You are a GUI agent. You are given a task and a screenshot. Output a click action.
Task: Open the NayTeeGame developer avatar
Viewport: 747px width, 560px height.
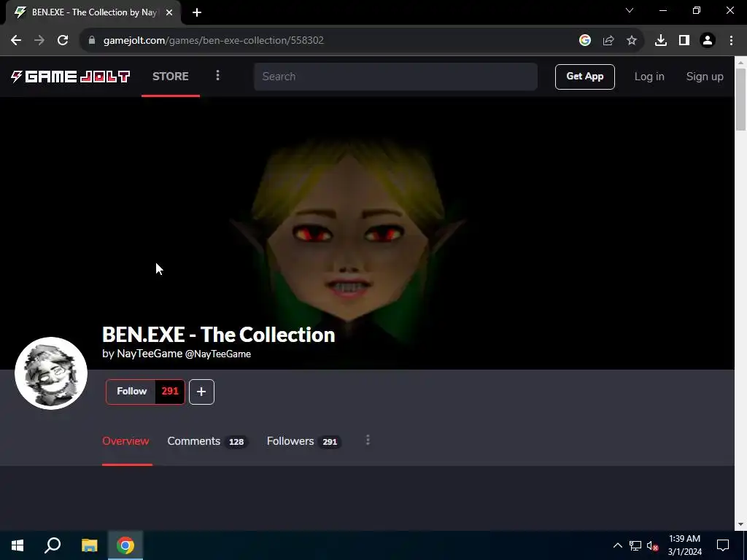[x=51, y=373]
